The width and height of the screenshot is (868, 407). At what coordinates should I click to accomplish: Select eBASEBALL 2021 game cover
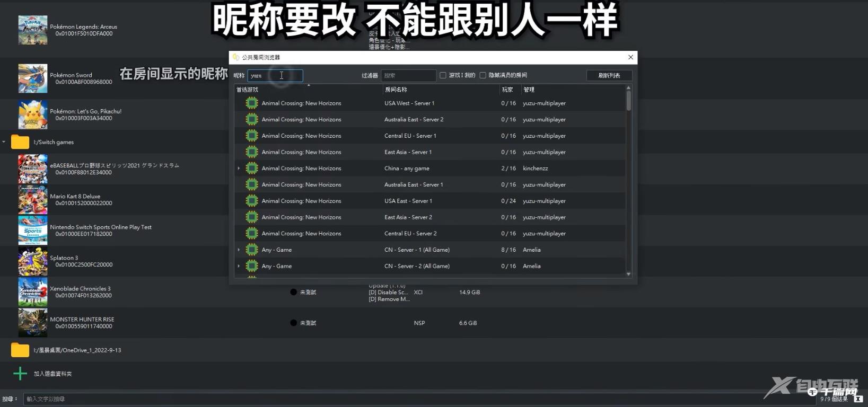(x=33, y=169)
